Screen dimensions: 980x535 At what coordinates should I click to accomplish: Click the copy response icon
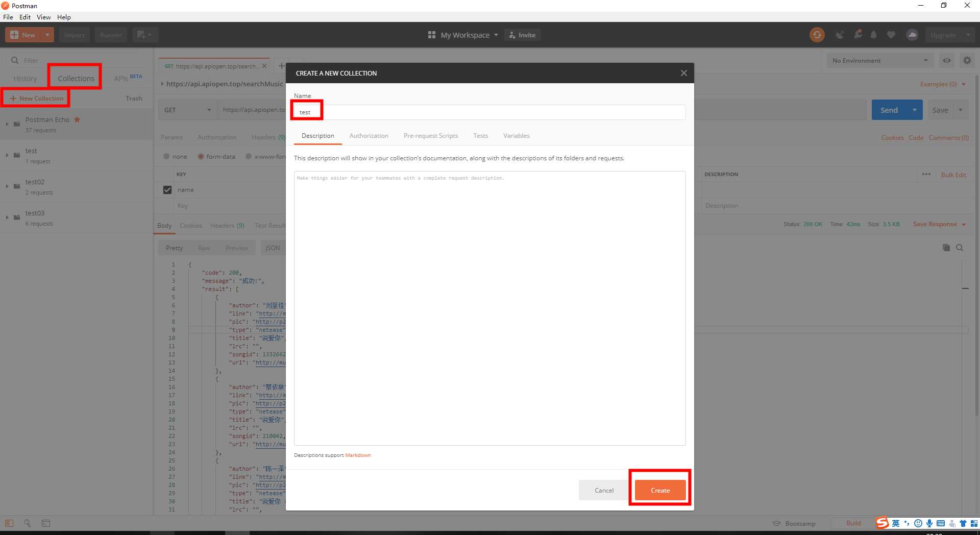pos(946,248)
